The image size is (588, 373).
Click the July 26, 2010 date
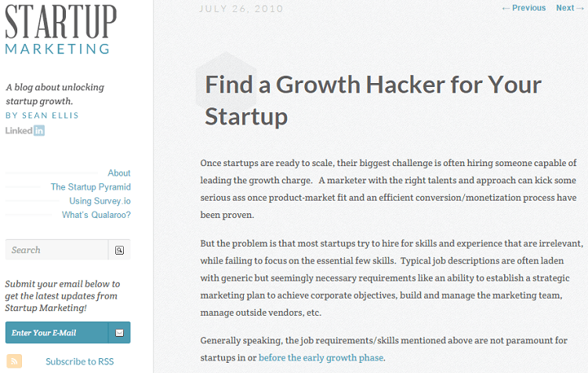[x=241, y=9]
